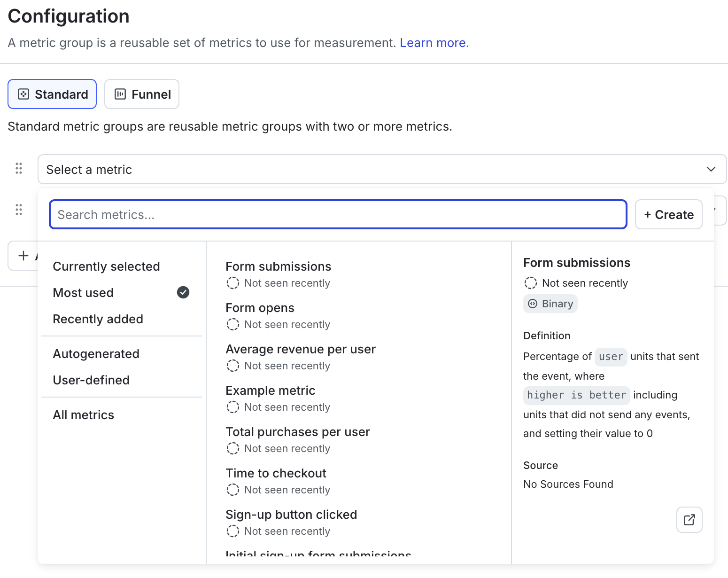Switch to the All metrics category
Viewport: 728px width, 578px height.
click(84, 414)
